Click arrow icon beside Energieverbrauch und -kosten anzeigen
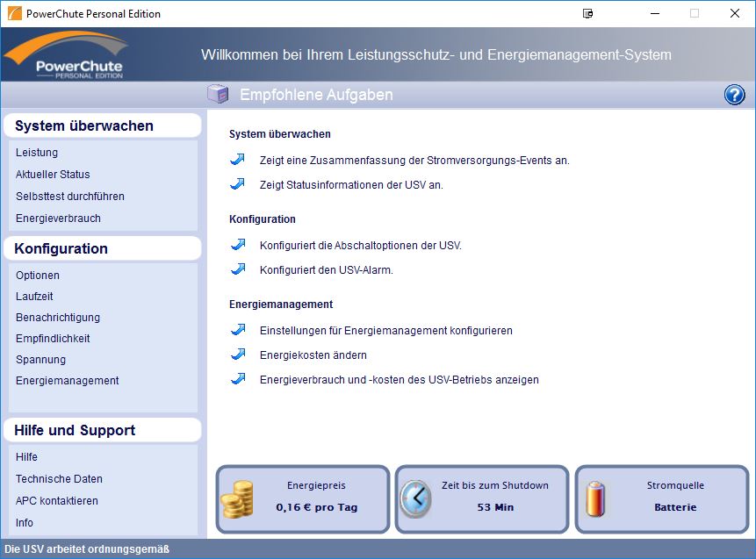Viewport: 756px width, 559px height. click(238, 379)
